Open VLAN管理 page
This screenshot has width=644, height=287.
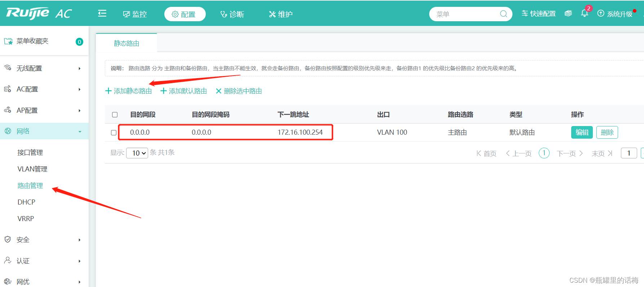[32, 169]
